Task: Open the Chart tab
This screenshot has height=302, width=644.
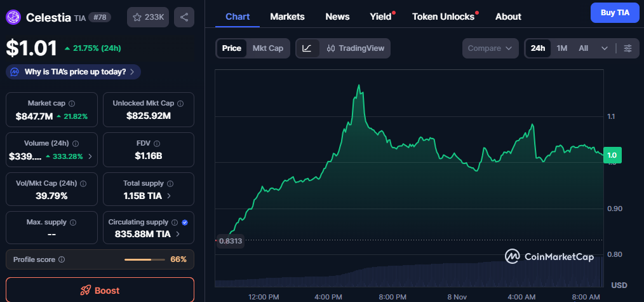Action: click(238, 17)
